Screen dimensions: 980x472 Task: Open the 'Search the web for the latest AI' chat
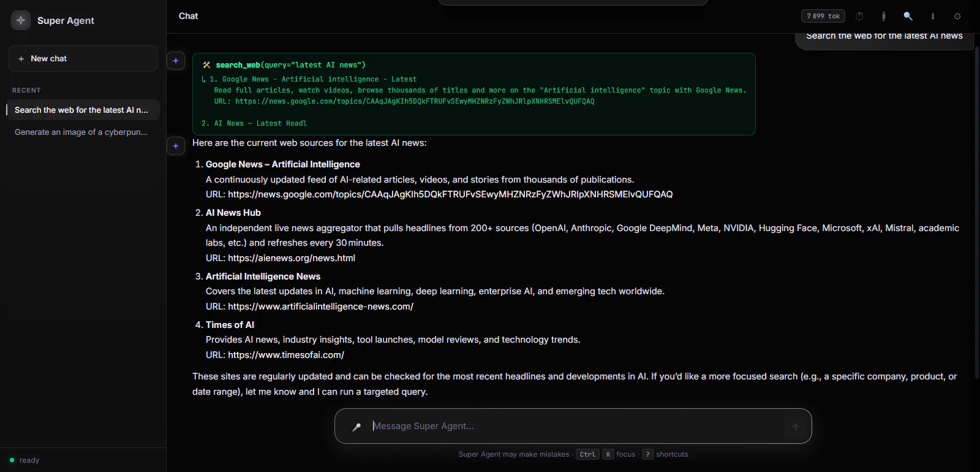(83, 110)
